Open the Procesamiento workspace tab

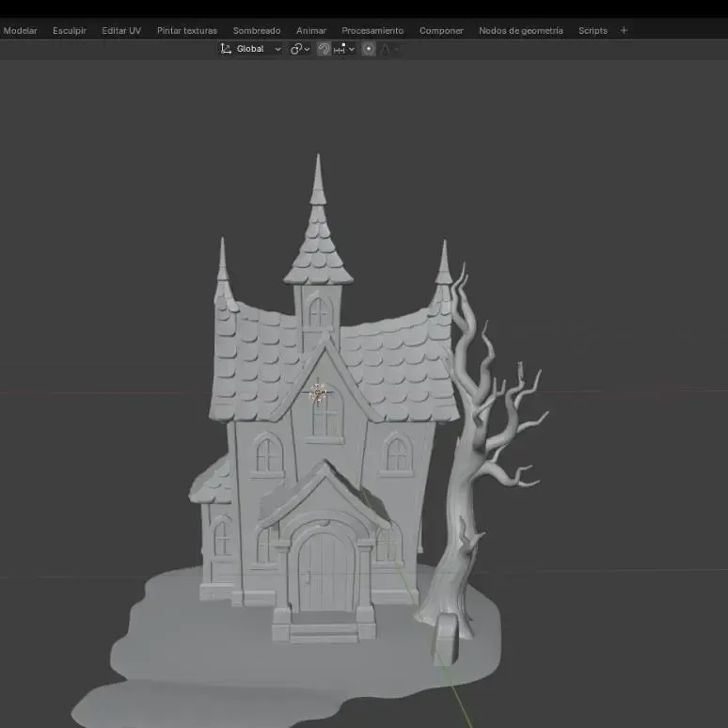(x=372, y=31)
